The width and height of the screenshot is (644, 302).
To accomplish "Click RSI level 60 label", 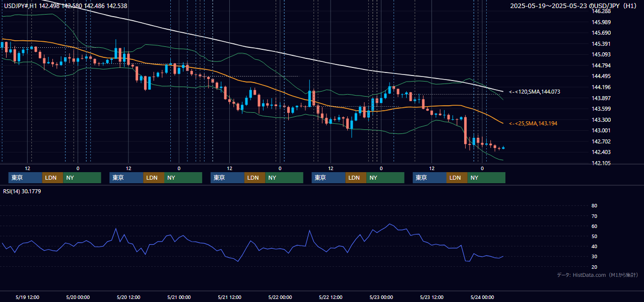I will click(x=594, y=226).
